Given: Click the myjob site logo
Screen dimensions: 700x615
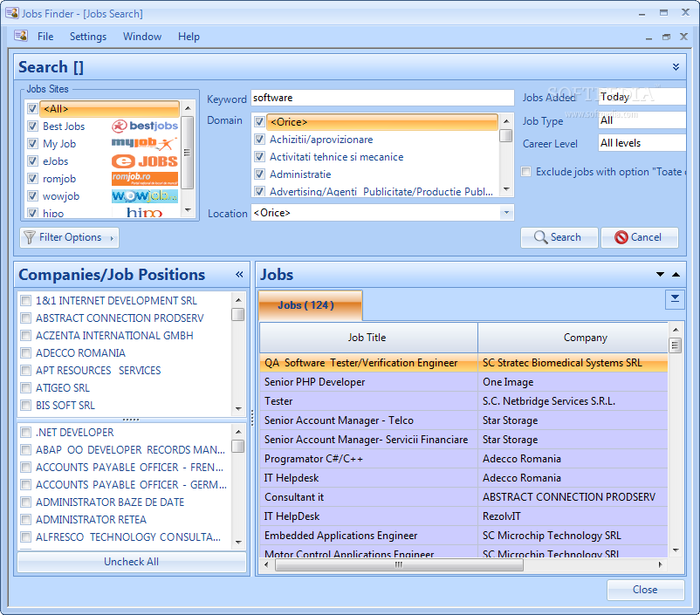Looking at the screenshot, I should (144, 143).
